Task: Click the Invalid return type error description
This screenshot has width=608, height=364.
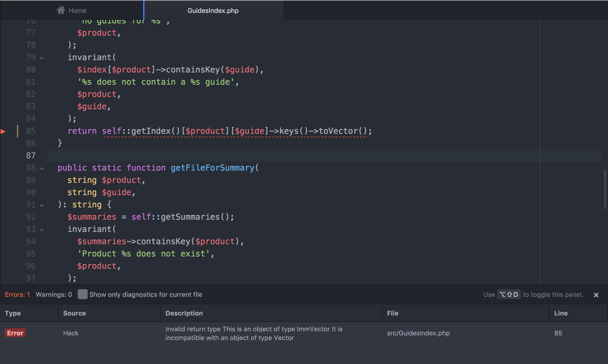Action: click(254, 333)
